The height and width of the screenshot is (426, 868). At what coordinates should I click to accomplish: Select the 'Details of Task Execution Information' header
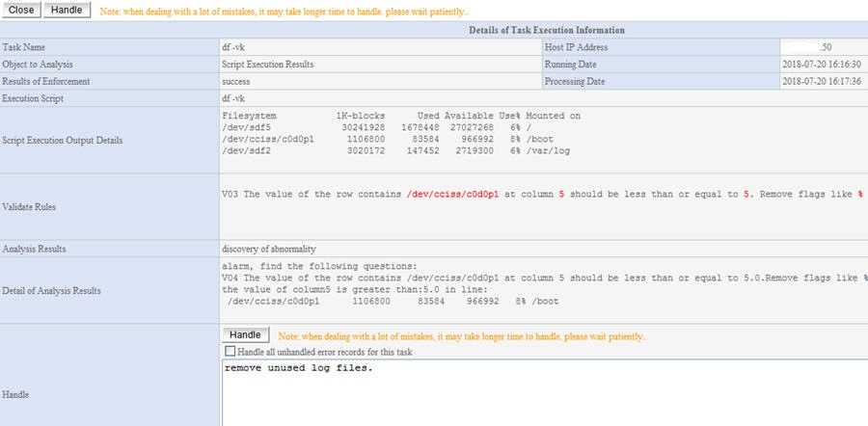[547, 30]
